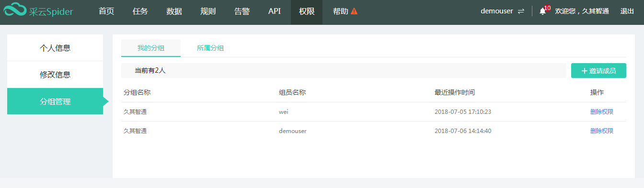Open the 告警 menu
The height and width of the screenshot is (188, 644).
pos(242,11)
